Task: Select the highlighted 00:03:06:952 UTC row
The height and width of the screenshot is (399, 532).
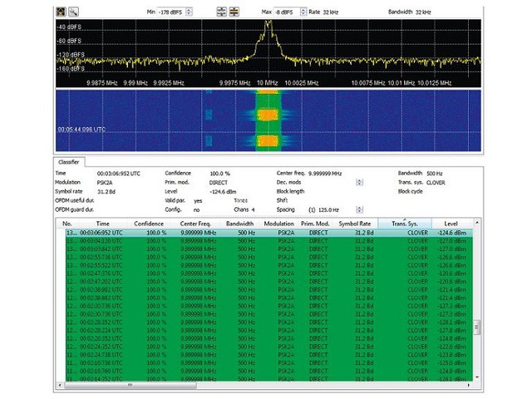Action: [x=268, y=233]
